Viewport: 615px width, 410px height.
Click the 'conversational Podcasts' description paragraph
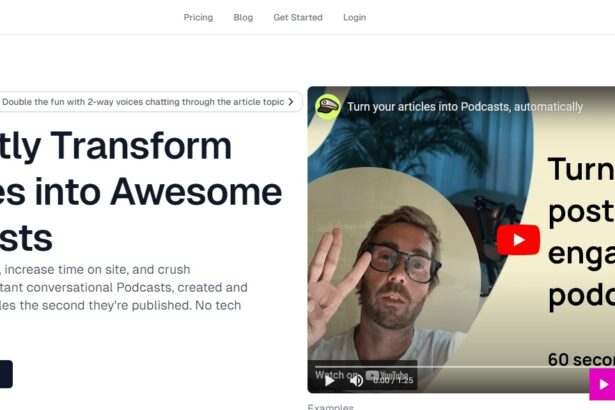point(123,287)
